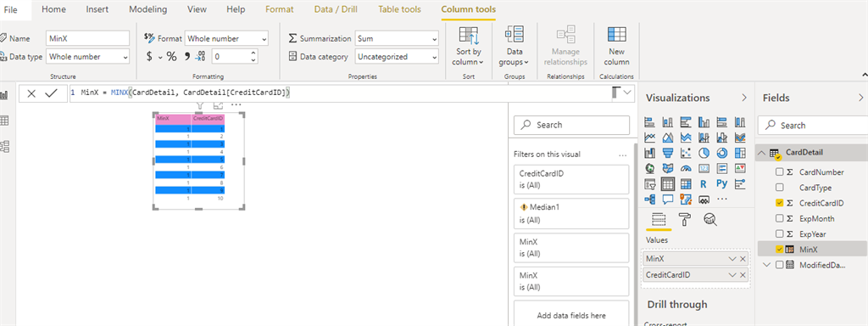This screenshot has height=326, width=868.
Task: Select the line chart visual
Action: pyautogui.click(x=650, y=137)
